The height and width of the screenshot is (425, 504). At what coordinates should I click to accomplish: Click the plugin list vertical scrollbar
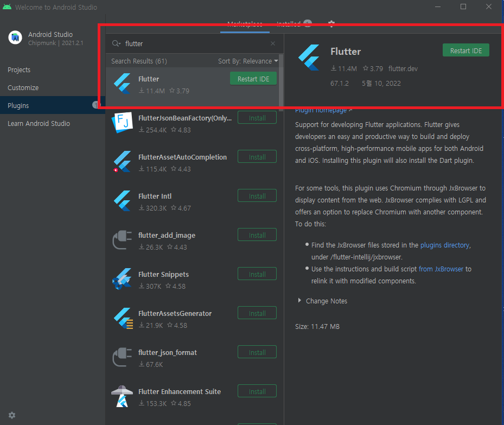pos(281,83)
